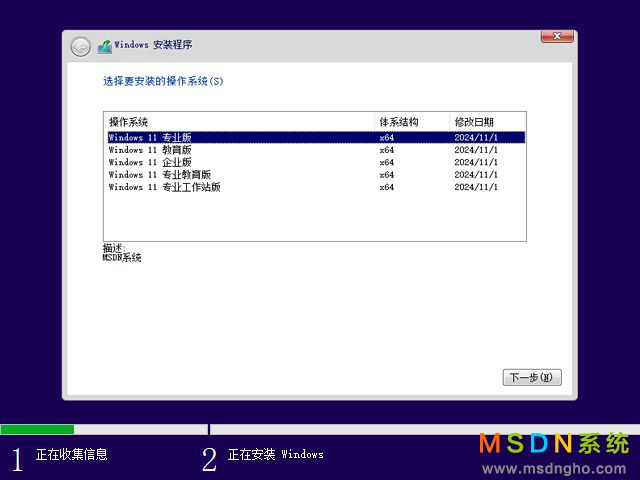The height and width of the screenshot is (480, 640).
Task: Click 2024/11/1 date in 专业版 row
Action: click(476, 138)
